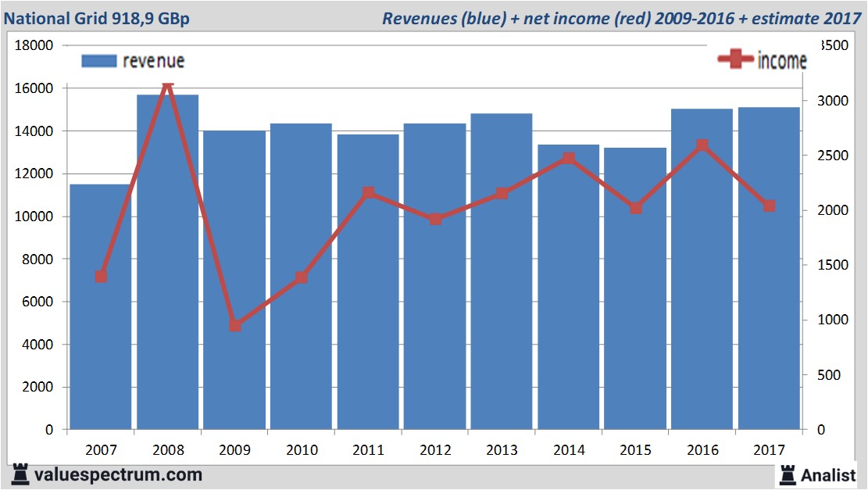Click the 'income' legend label
The width and height of the screenshot is (868, 490).
click(781, 60)
